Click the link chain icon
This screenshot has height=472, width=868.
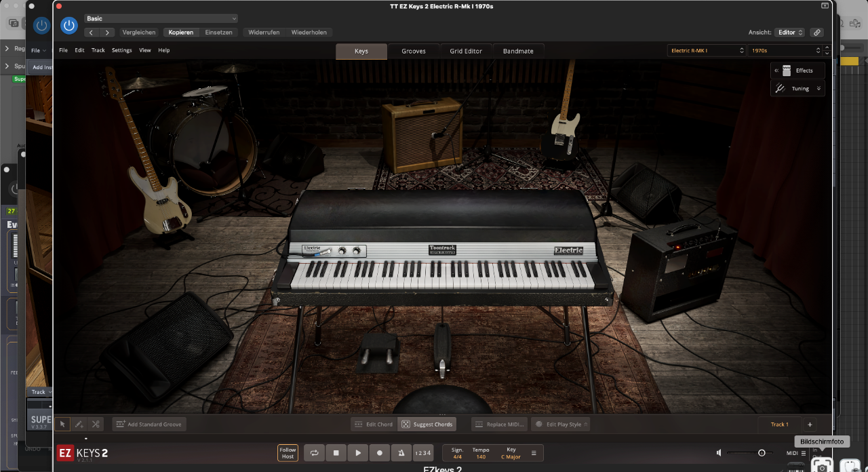817,33
